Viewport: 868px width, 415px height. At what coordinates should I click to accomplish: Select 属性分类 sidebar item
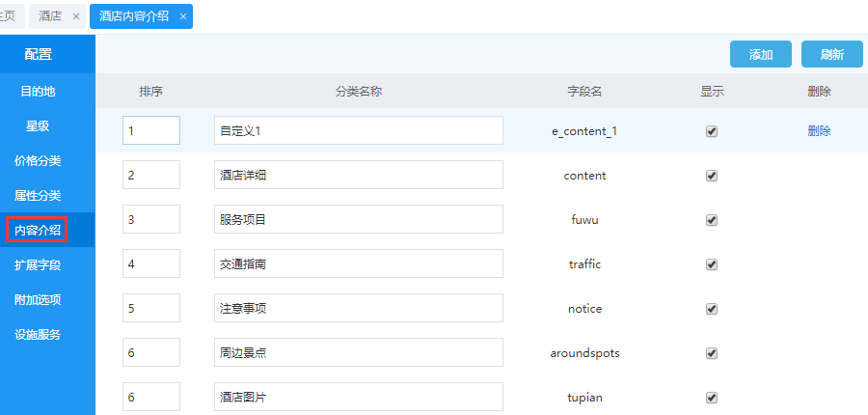coord(39,195)
